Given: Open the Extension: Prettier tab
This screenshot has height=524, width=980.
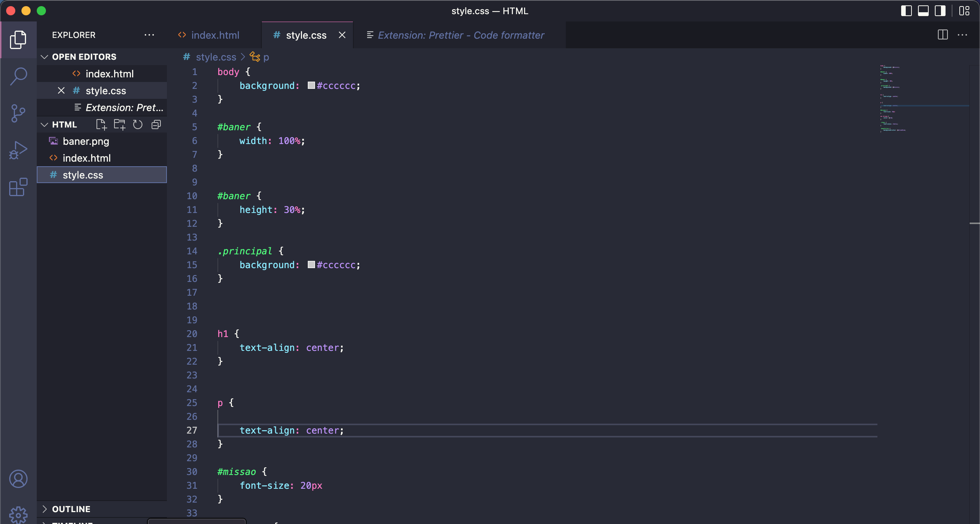Looking at the screenshot, I should pyautogui.click(x=459, y=35).
